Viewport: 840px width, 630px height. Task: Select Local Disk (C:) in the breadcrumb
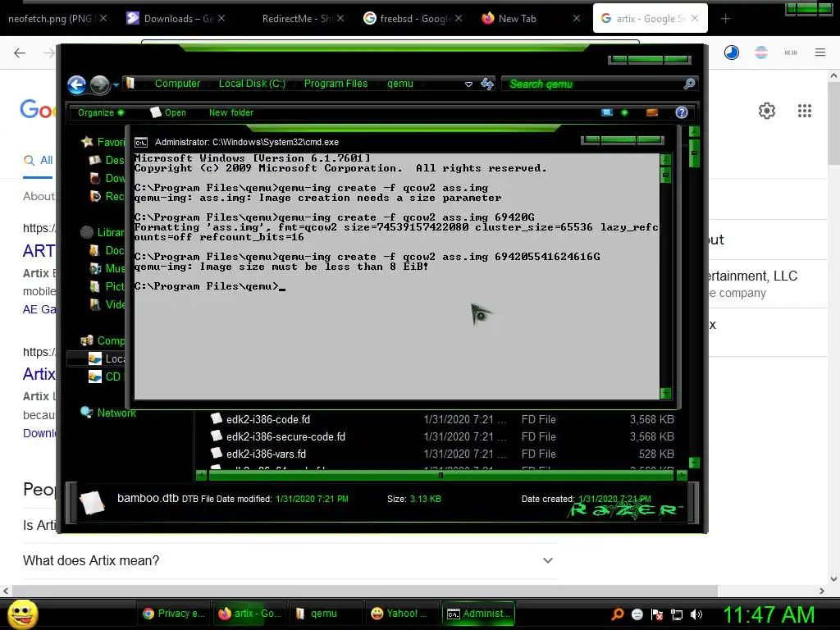point(252,84)
